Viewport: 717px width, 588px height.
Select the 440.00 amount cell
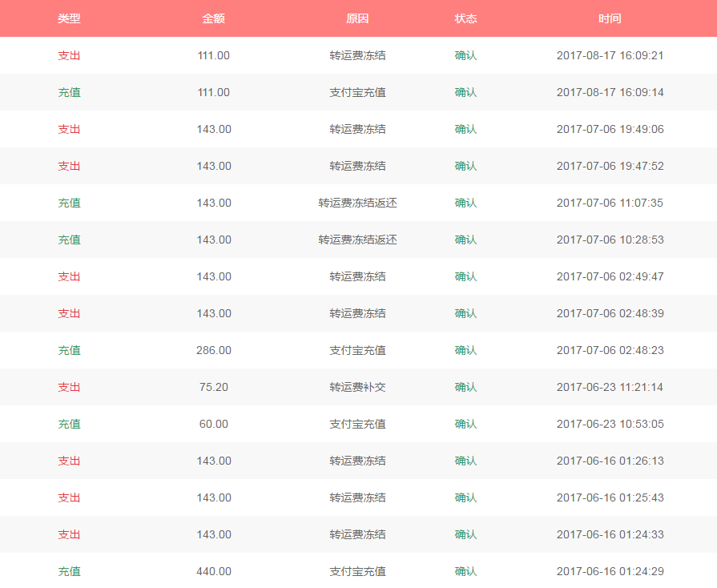(213, 572)
